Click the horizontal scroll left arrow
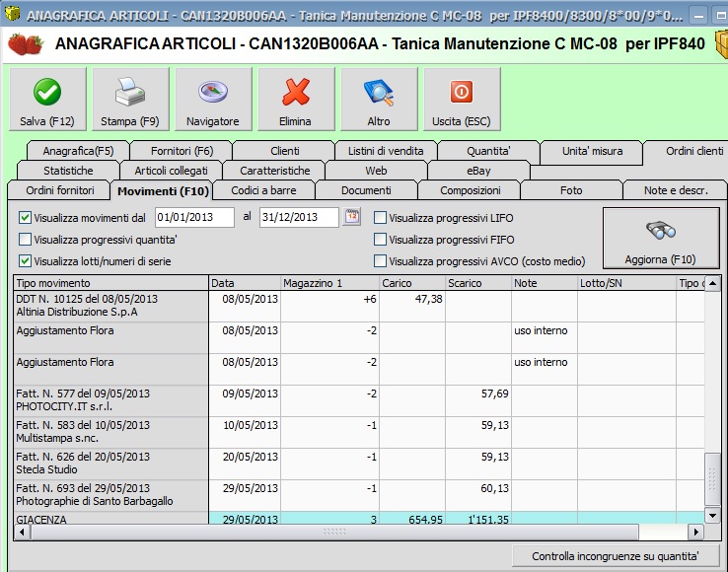The height and width of the screenshot is (572, 728). click(x=22, y=533)
